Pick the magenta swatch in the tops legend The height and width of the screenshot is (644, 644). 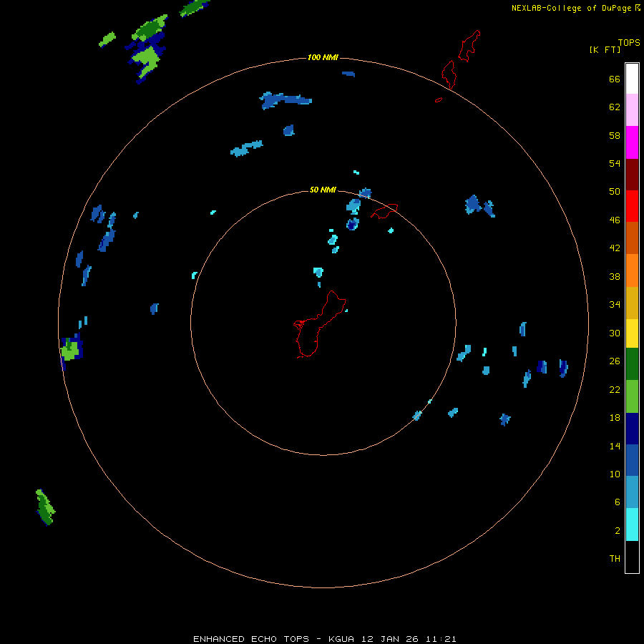pos(632,142)
